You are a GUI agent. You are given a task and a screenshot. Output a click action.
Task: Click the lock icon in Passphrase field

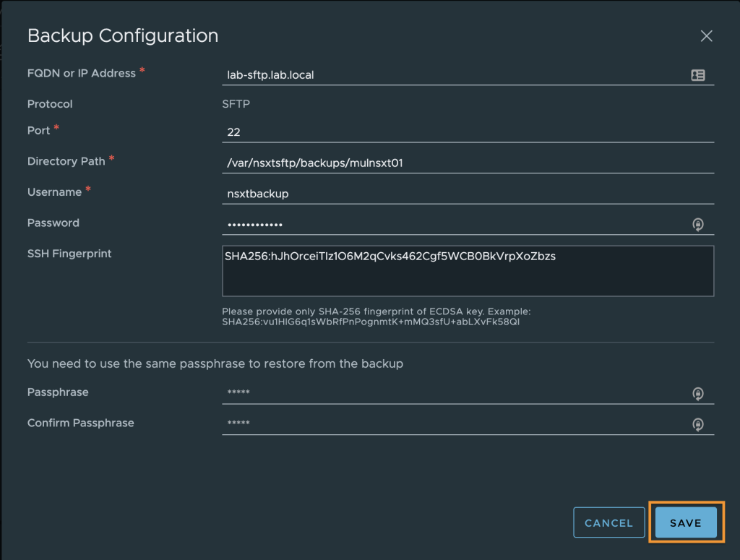point(697,393)
